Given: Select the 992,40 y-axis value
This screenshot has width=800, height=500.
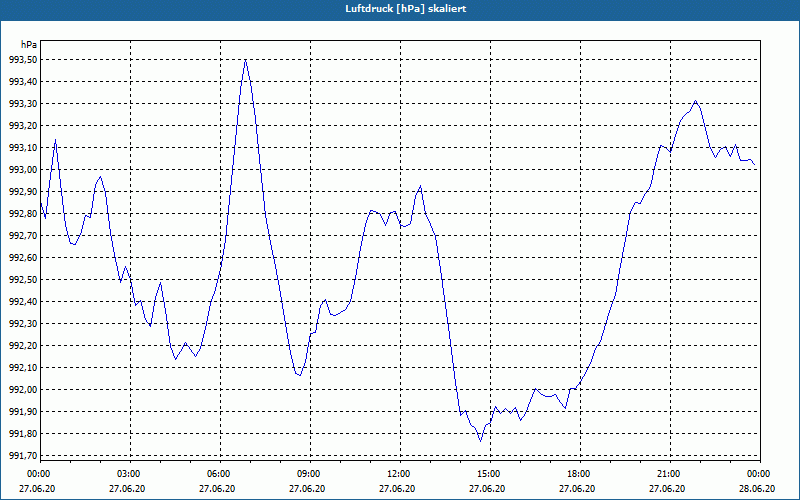Looking at the screenshot, I should [x=23, y=302].
